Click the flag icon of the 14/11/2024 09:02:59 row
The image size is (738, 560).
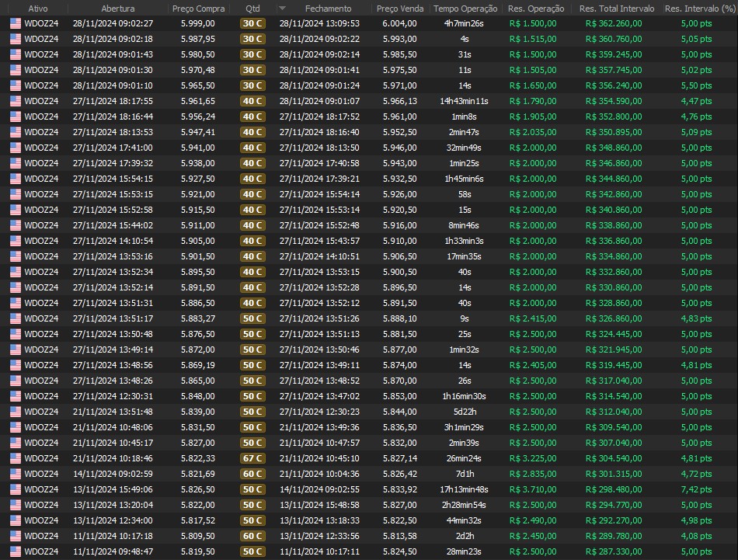pos(16,474)
